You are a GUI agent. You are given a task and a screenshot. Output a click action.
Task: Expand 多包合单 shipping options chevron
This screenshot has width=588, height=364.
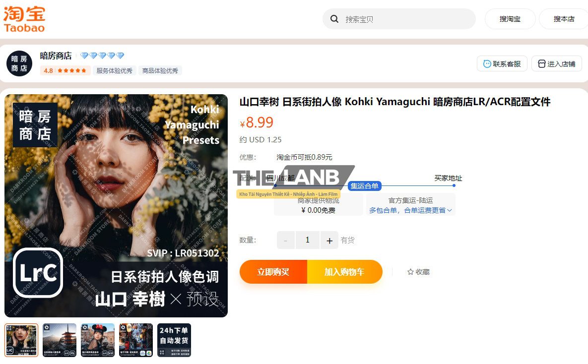click(450, 210)
